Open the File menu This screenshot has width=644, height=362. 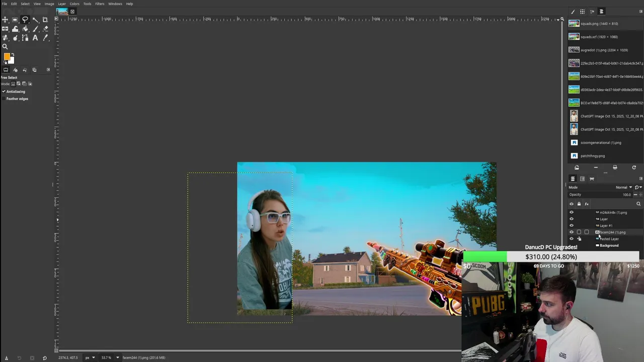click(x=4, y=4)
